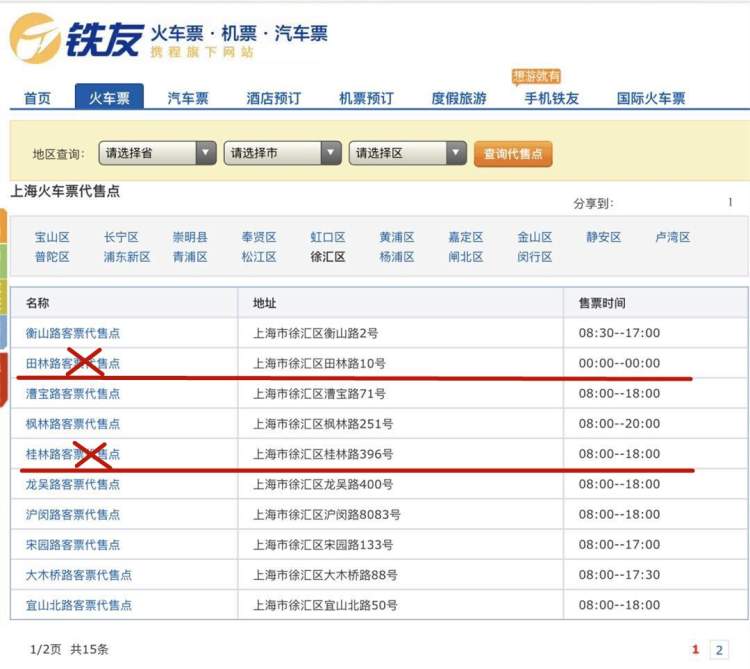The image size is (750, 669).
Task: Open the 宜山北路客票代售点 link
Action: click(79, 605)
